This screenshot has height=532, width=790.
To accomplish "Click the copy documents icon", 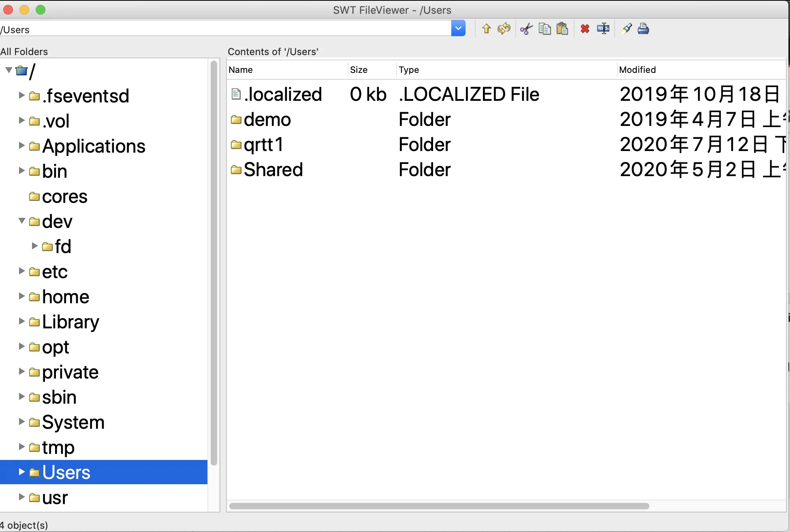I will [x=544, y=29].
